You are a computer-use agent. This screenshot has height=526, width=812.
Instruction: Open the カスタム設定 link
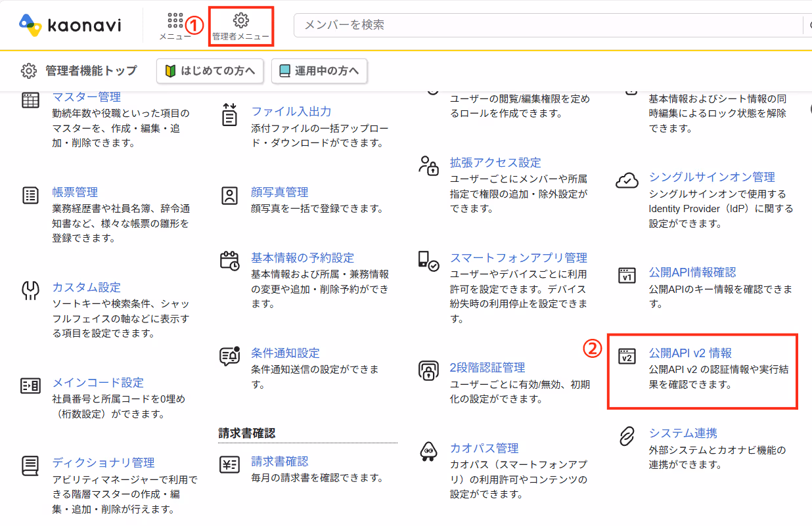pyautogui.click(x=87, y=288)
